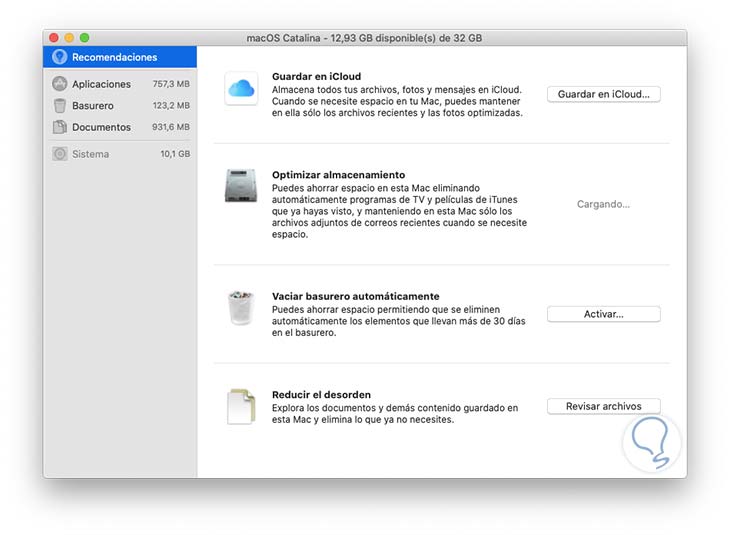Click the 931,6 MB size value
Image resolution: width=730 pixels, height=535 pixels.
[170, 127]
